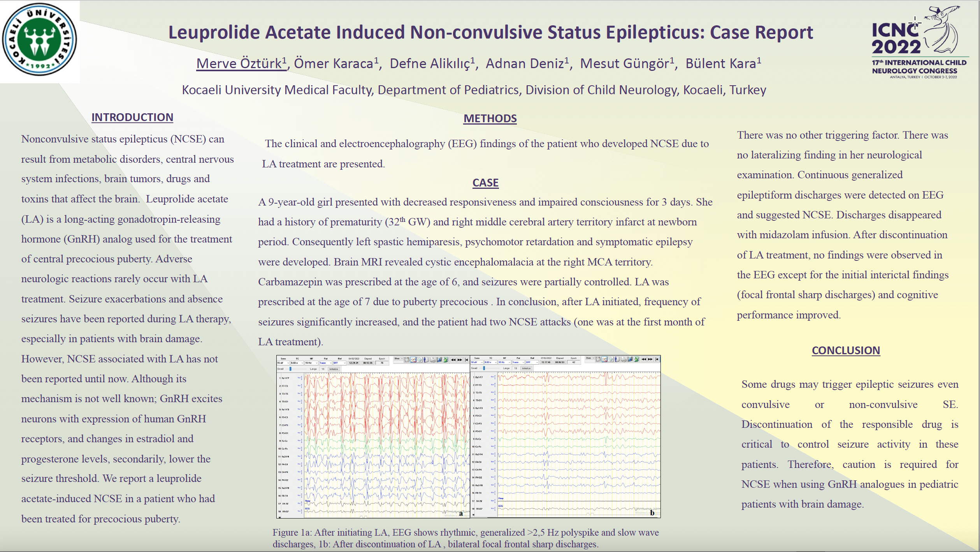Click the photo image icon in EEG panel a
The width and height of the screenshot is (980, 552).
click(439, 360)
